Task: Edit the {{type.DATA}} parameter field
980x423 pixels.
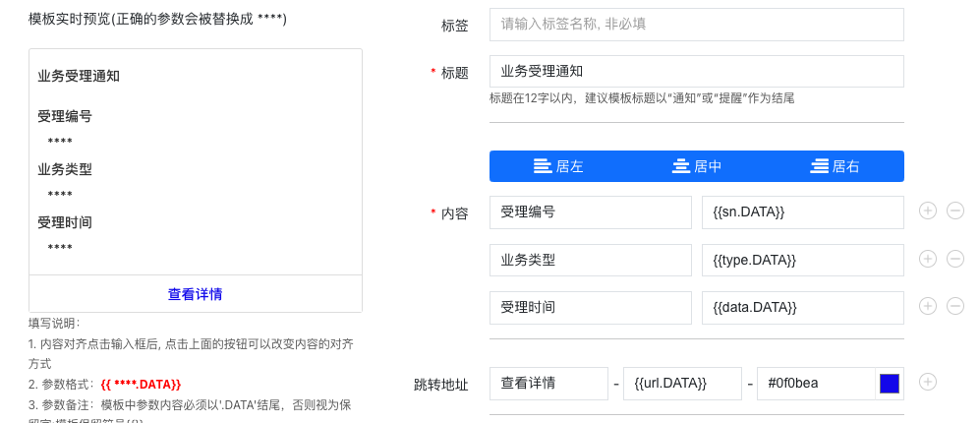Action: pos(802,260)
